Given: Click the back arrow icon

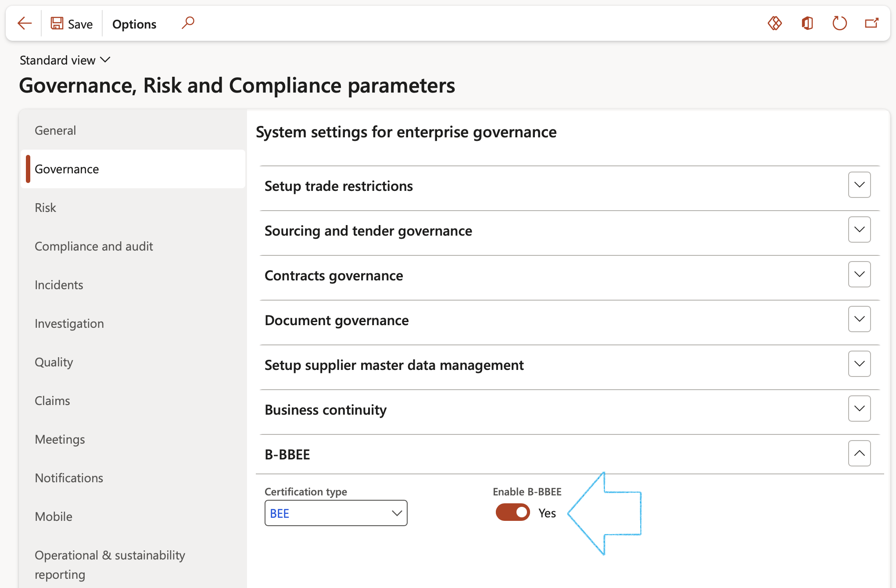Looking at the screenshot, I should (x=25, y=23).
